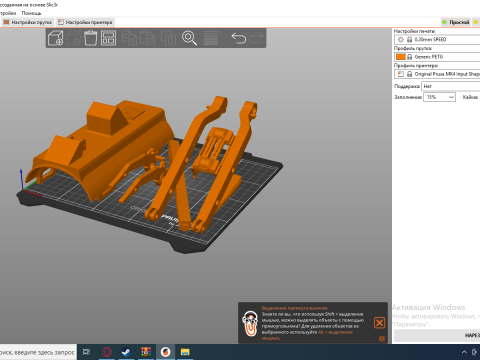Click the Delete object dashed-cube icon
The image size is (480, 360).
[73, 38]
